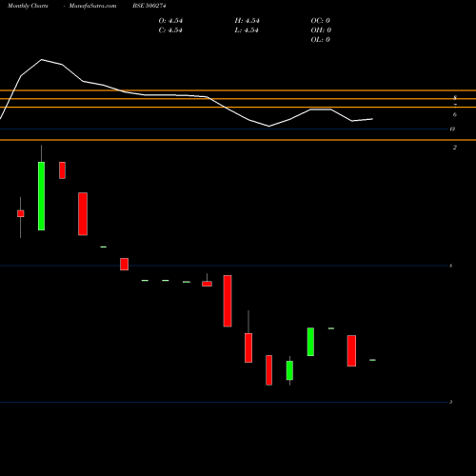The image size is (476, 476).
Task: Click the 'OL: 0' reading
Action: [x=321, y=40]
